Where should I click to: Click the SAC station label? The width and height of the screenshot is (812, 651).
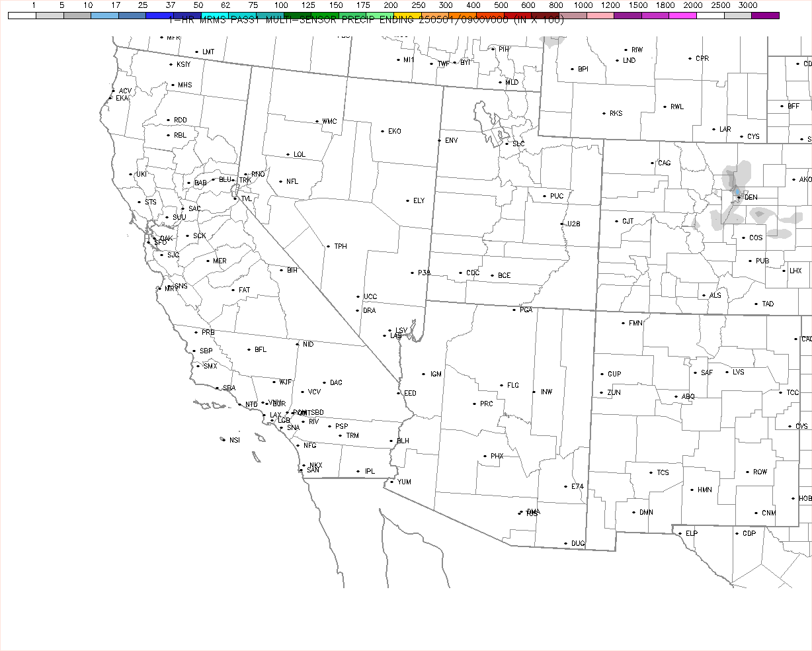click(194, 209)
